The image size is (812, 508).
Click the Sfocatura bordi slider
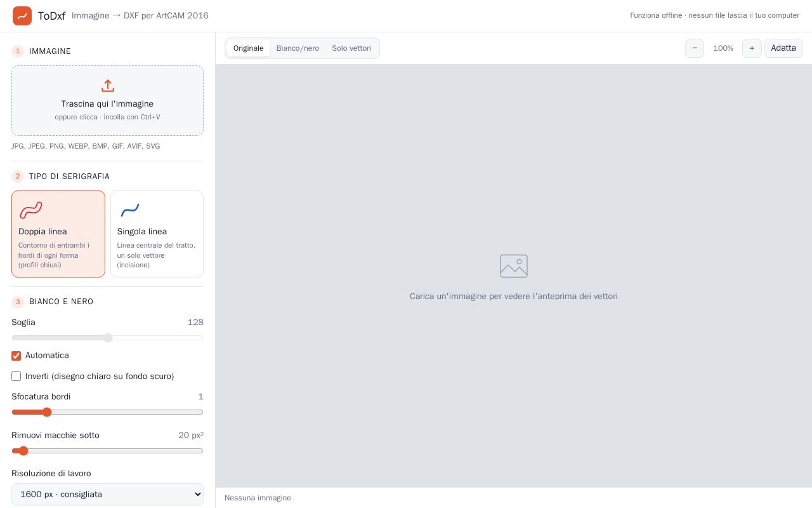coord(107,412)
